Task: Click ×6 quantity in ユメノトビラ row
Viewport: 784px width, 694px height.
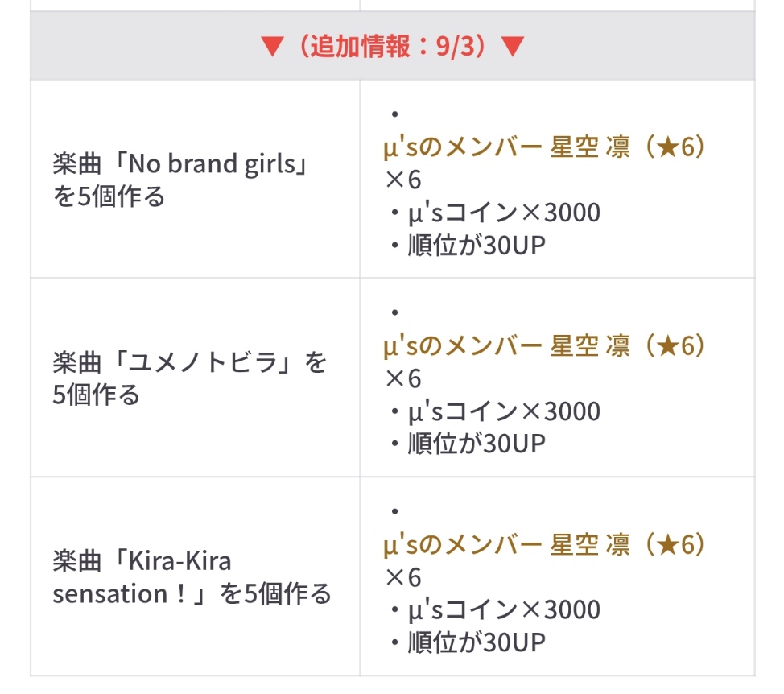Action: pos(403,378)
